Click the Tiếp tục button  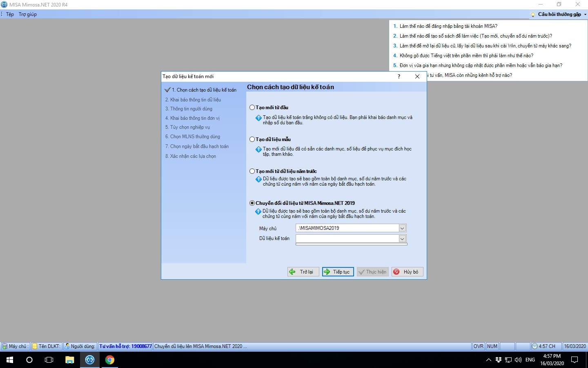click(338, 272)
